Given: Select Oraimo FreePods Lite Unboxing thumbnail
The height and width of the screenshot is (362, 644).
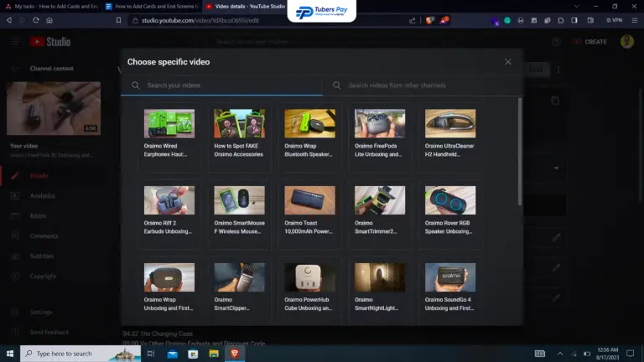Looking at the screenshot, I should tap(380, 123).
